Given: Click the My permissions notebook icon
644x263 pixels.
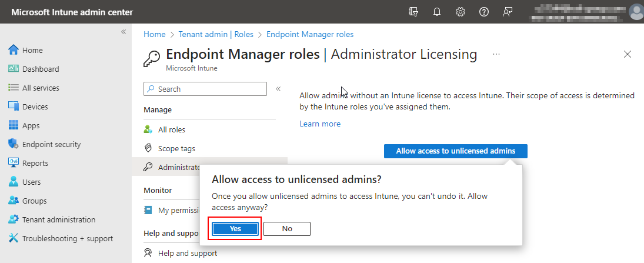Looking at the screenshot, I should tap(148, 211).
